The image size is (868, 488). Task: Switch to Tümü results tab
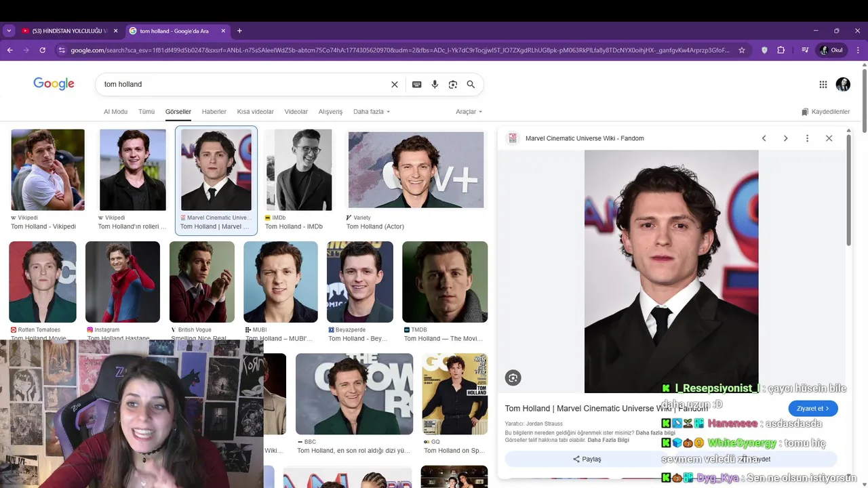point(146,112)
